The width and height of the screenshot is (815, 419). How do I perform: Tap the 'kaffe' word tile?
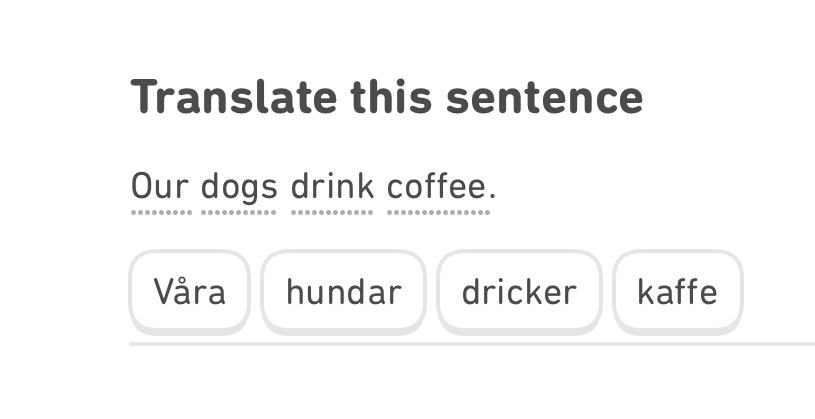pyautogui.click(x=678, y=292)
